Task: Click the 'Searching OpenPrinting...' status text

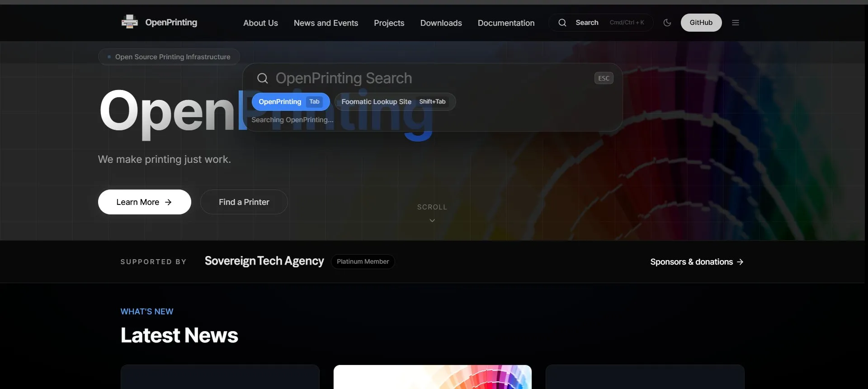Action: pos(292,120)
